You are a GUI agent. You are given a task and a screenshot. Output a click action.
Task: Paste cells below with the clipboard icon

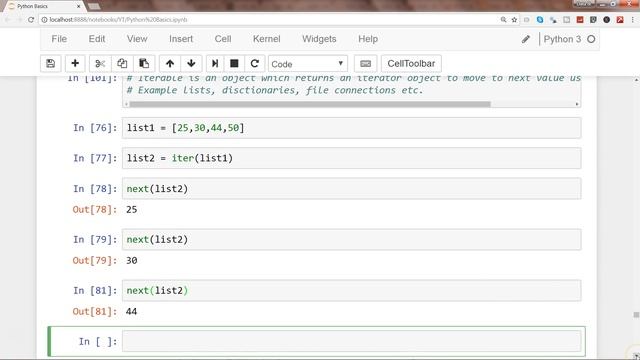(x=144, y=64)
